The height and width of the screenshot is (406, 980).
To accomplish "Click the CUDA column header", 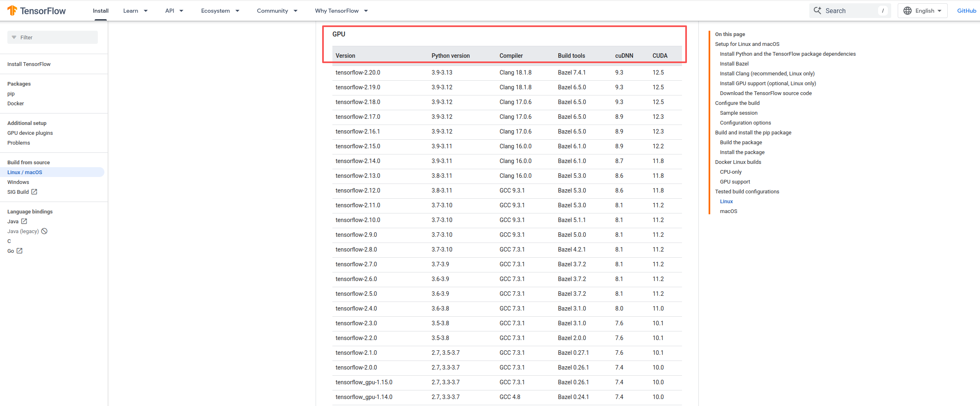I will pos(660,56).
